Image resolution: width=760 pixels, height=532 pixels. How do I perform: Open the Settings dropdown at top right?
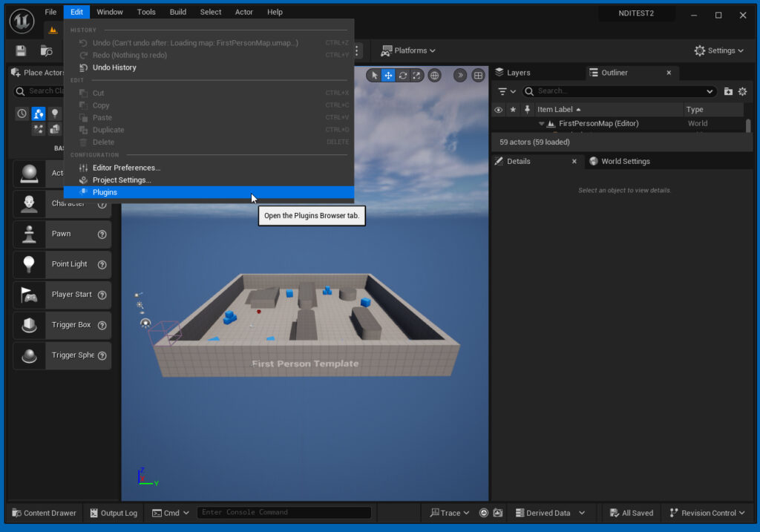click(718, 50)
